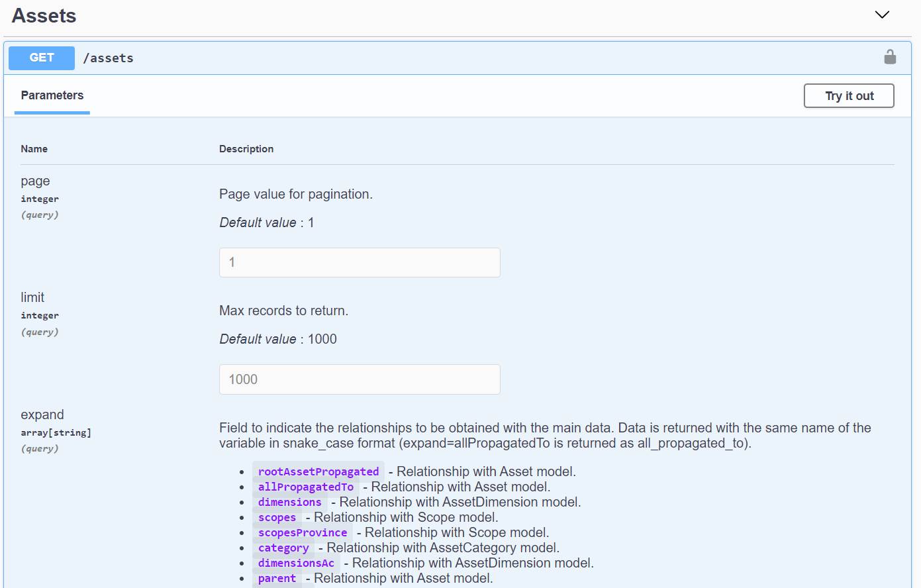The image size is (921, 588).
Task: Click the Assets section title
Action: (44, 15)
